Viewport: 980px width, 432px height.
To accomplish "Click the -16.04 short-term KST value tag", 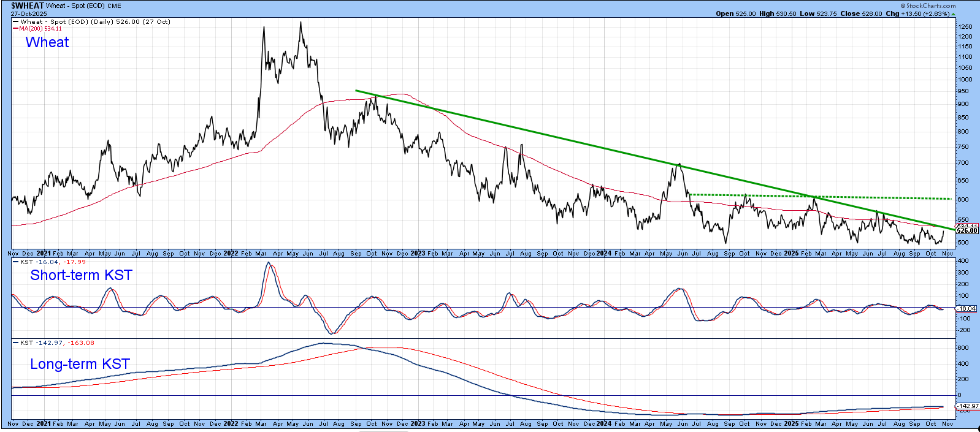I will point(967,309).
